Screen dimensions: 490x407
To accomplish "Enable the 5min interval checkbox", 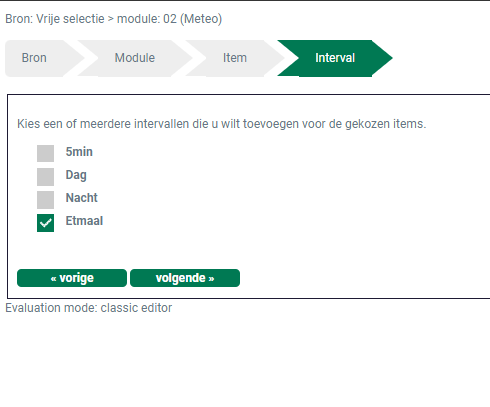I will point(45,153).
